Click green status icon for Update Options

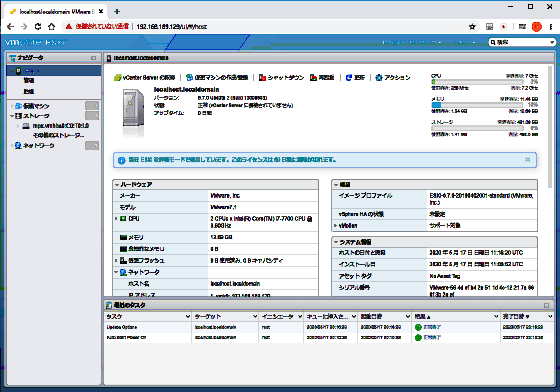point(418,327)
